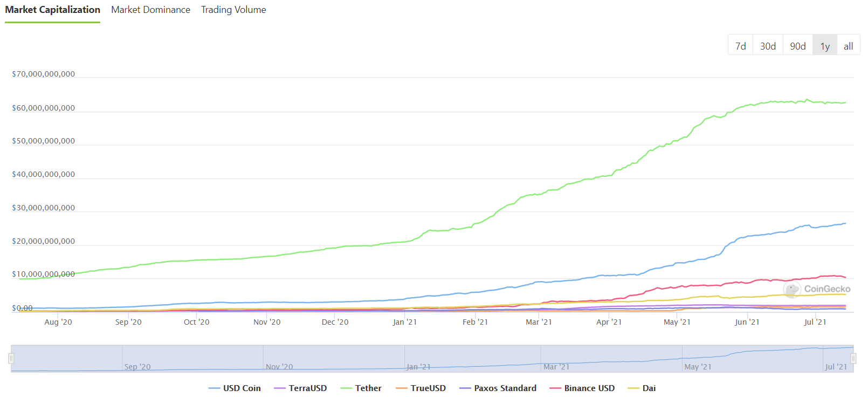Screen dimensions: 868x397
Task: Toggle the USD Coin series in legend
Action: [x=235, y=388]
